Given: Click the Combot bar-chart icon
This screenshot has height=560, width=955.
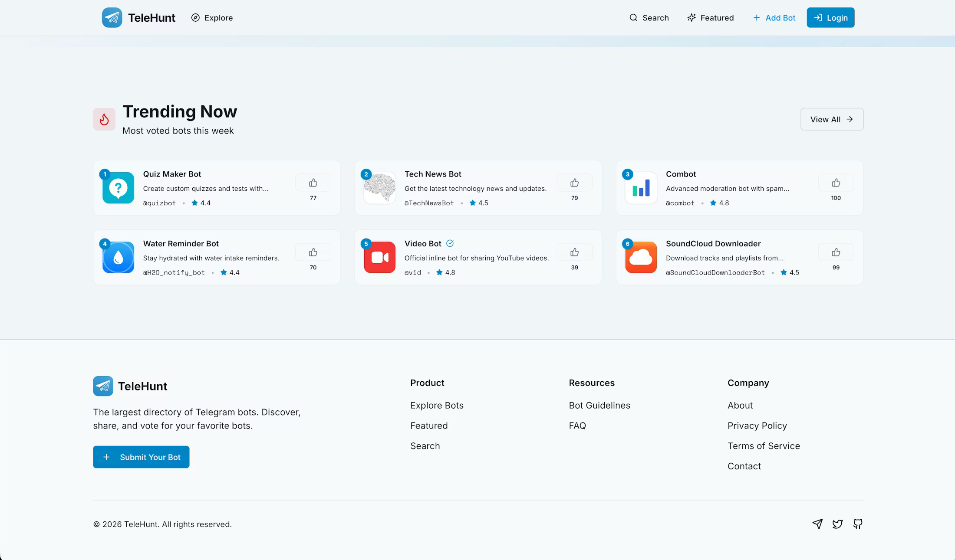Looking at the screenshot, I should 641,188.
